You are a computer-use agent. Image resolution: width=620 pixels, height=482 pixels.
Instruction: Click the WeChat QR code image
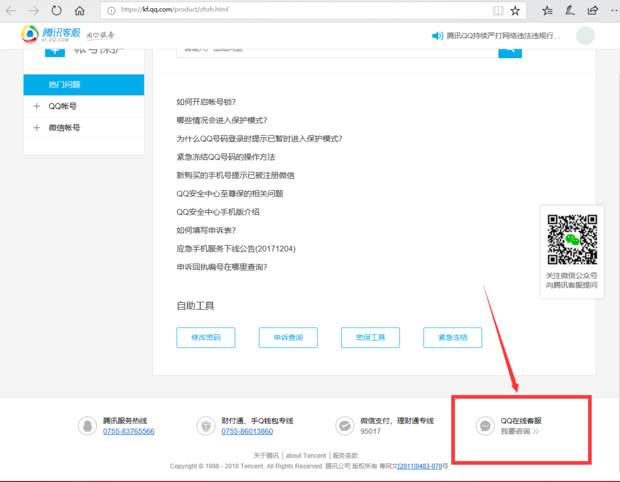572,239
